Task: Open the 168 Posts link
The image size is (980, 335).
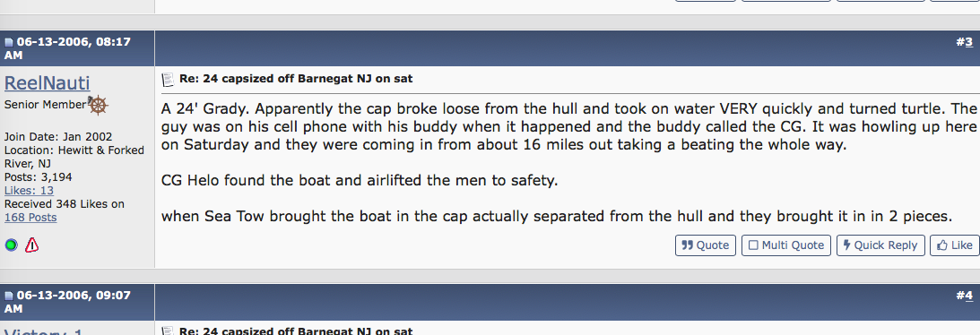Action: coord(30,217)
